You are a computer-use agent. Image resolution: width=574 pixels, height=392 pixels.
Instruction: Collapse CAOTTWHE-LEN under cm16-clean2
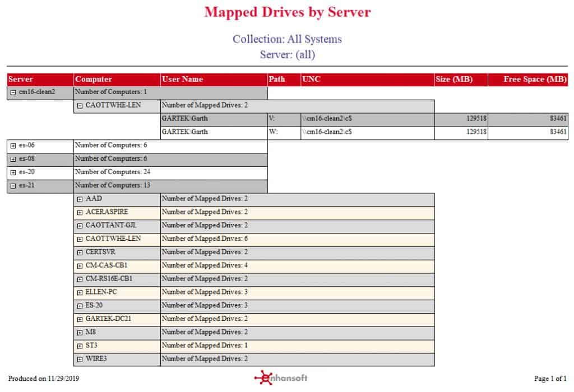(x=80, y=106)
